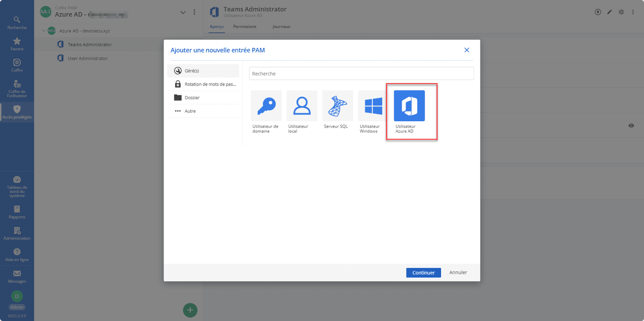Choose the Serveur SQL entry icon
Screen dimensions: 644x321
point(338,106)
